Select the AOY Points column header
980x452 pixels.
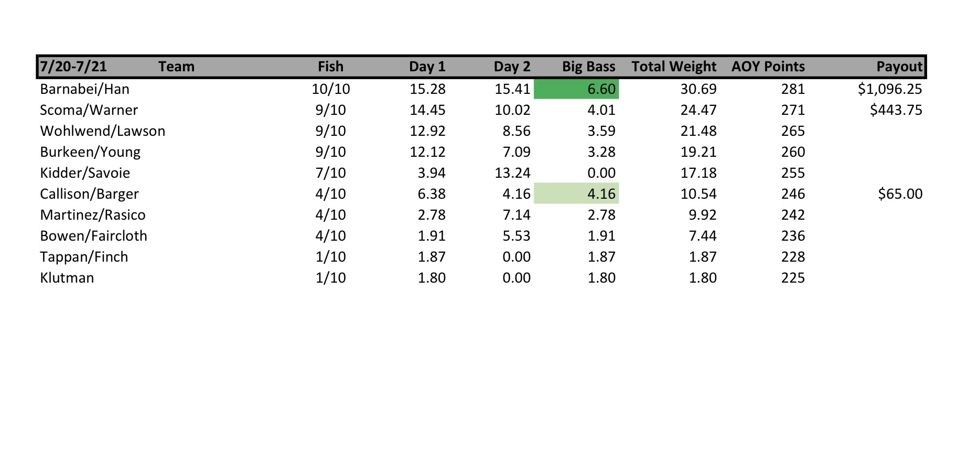[x=768, y=67]
